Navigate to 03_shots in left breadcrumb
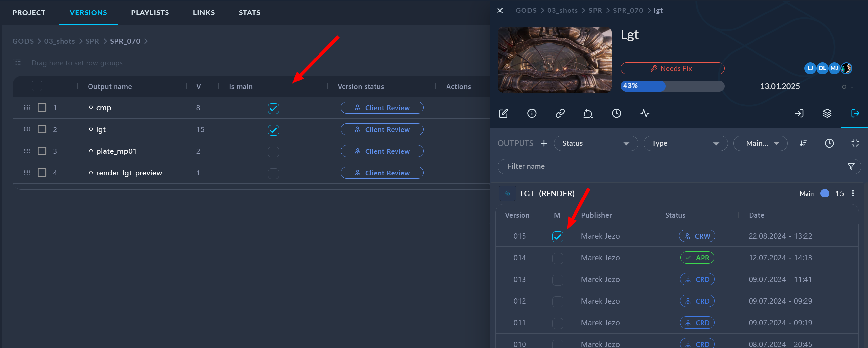This screenshot has height=348, width=868. point(60,41)
